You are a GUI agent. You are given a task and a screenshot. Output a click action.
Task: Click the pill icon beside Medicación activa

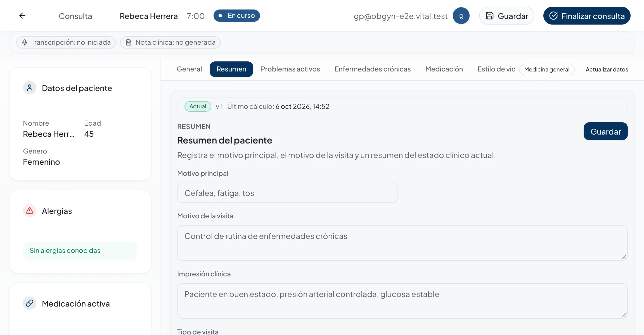click(30, 303)
